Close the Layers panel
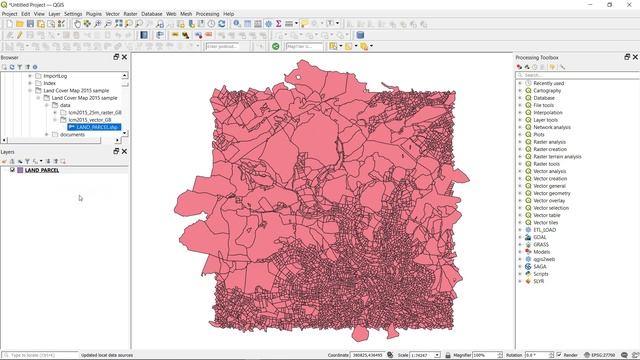Screen dimensions: 640x360 pyautogui.click(x=124, y=151)
